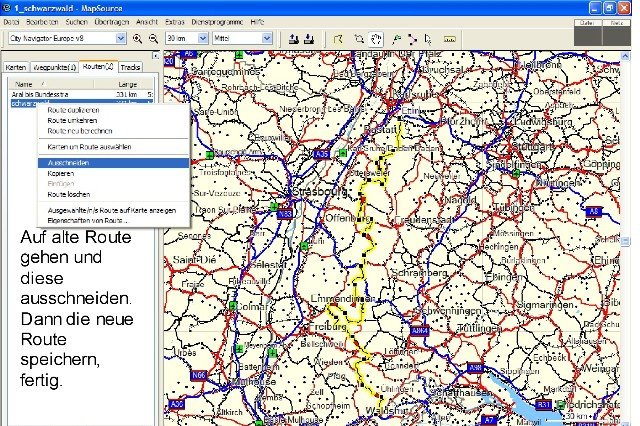Choose Route löschen in context menu
This screenshot has height=426, width=640.
point(70,194)
